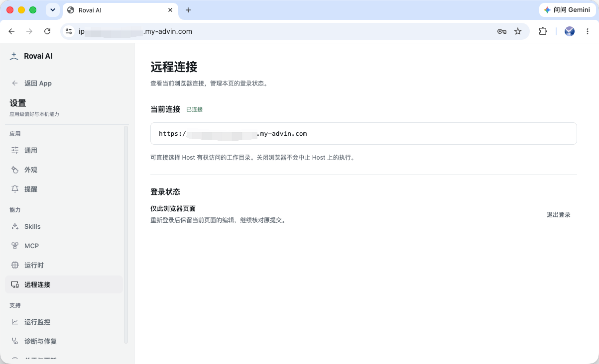Viewport: 599px width, 364px height.
Task: Click the 运行时 chip icon
Action: (x=15, y=265)
